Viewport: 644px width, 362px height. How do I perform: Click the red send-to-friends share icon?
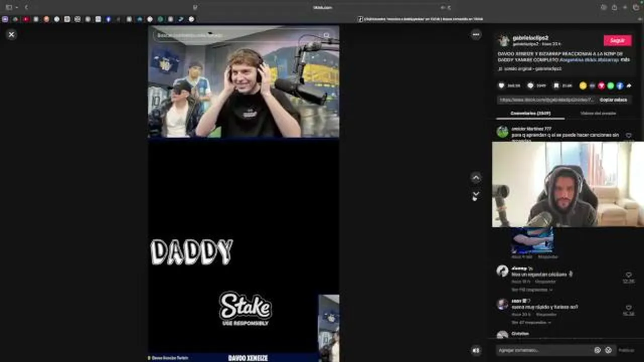(601, 86)
